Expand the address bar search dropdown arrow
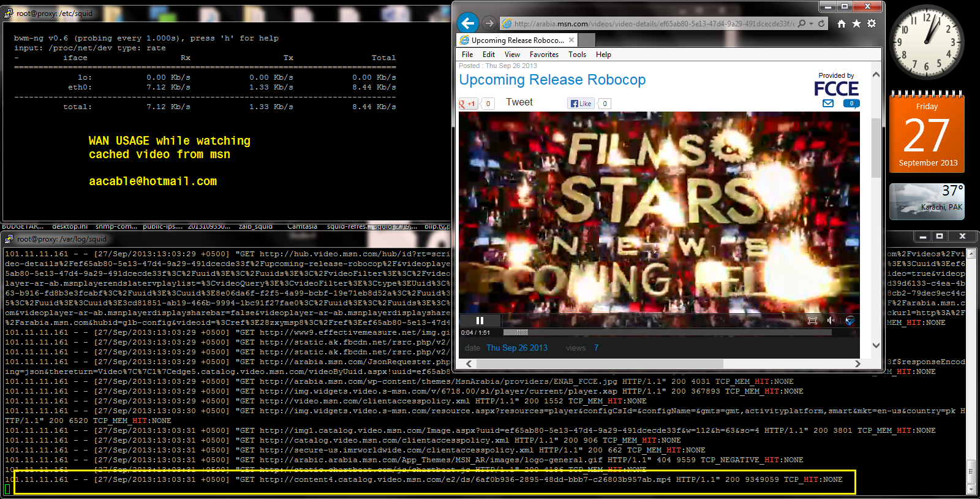 (811, 23)
